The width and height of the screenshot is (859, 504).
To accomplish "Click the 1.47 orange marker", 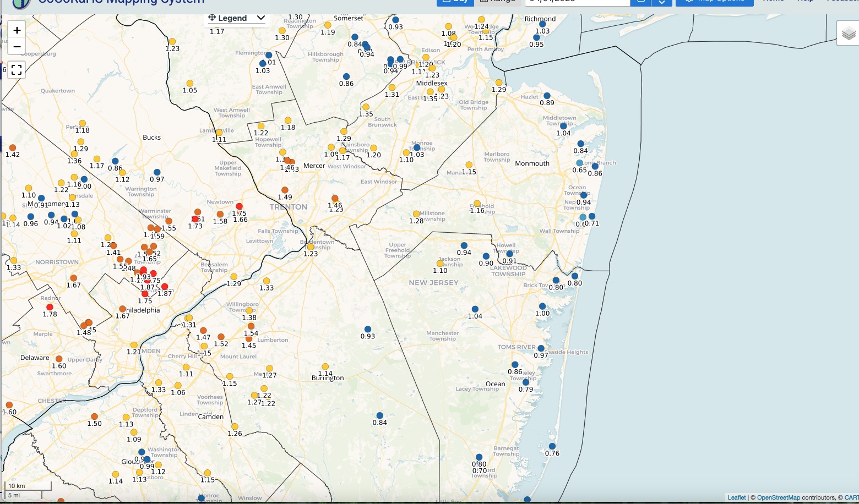I will pos(203,331).
